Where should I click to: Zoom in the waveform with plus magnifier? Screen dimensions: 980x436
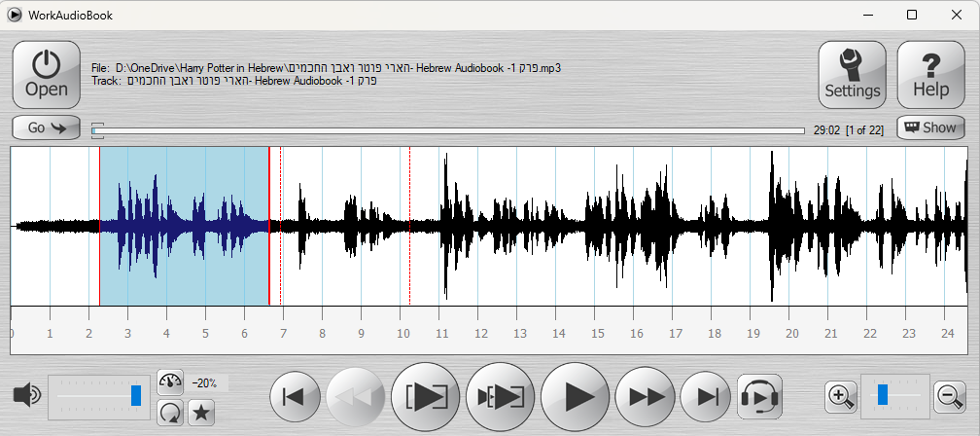pyautogui.click(x=841, y=397)
